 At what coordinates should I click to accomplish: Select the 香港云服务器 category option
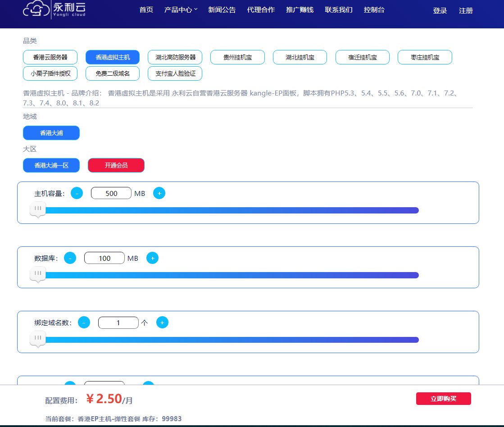click(x=50, y=57)
